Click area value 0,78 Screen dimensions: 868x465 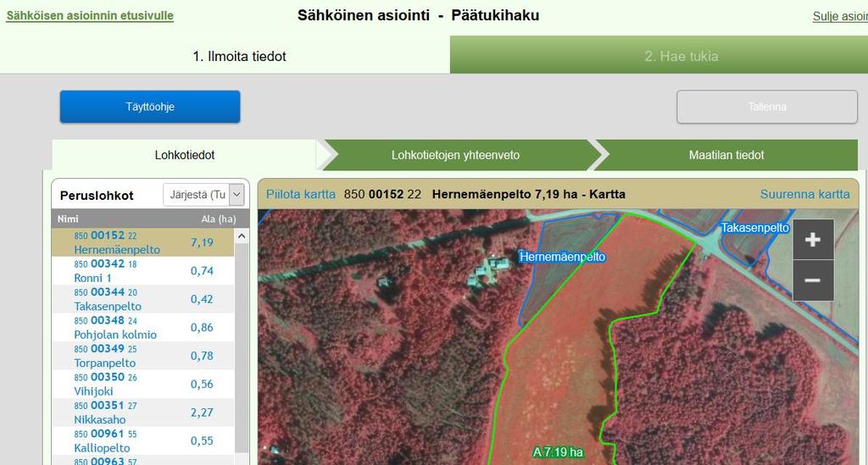202,356
